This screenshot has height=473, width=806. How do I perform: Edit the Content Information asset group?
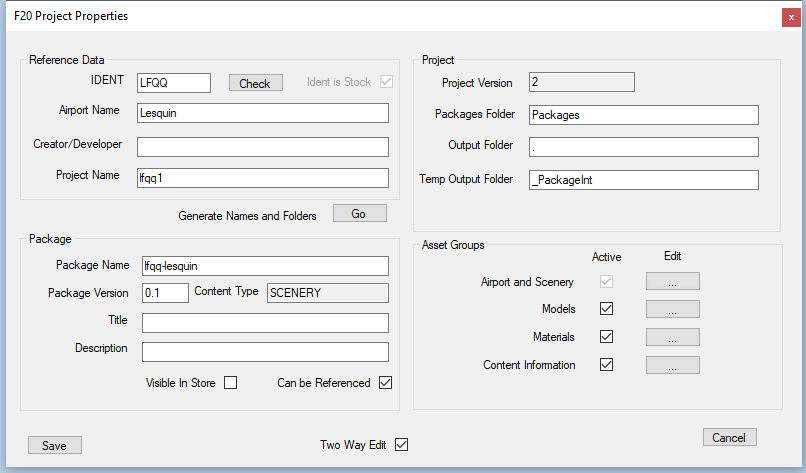pos(672,365)
